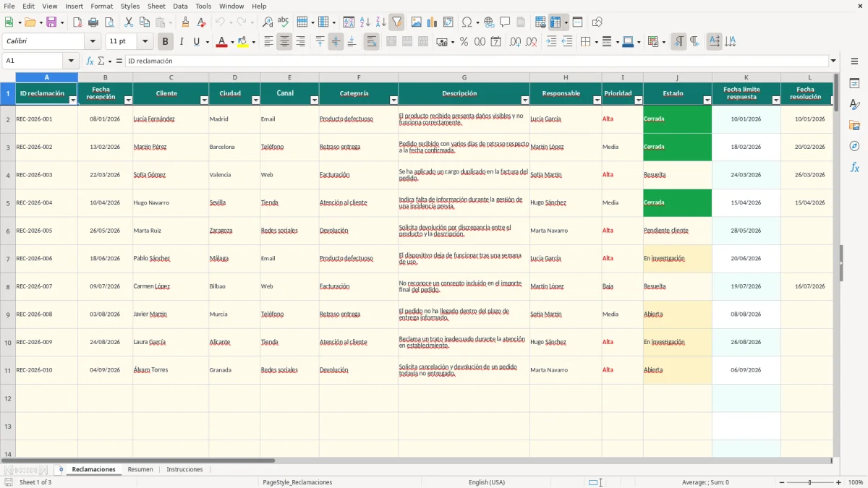Click the zoom slider handle
The height and width of the screenshot is (488, 868).
click(809, 482)
